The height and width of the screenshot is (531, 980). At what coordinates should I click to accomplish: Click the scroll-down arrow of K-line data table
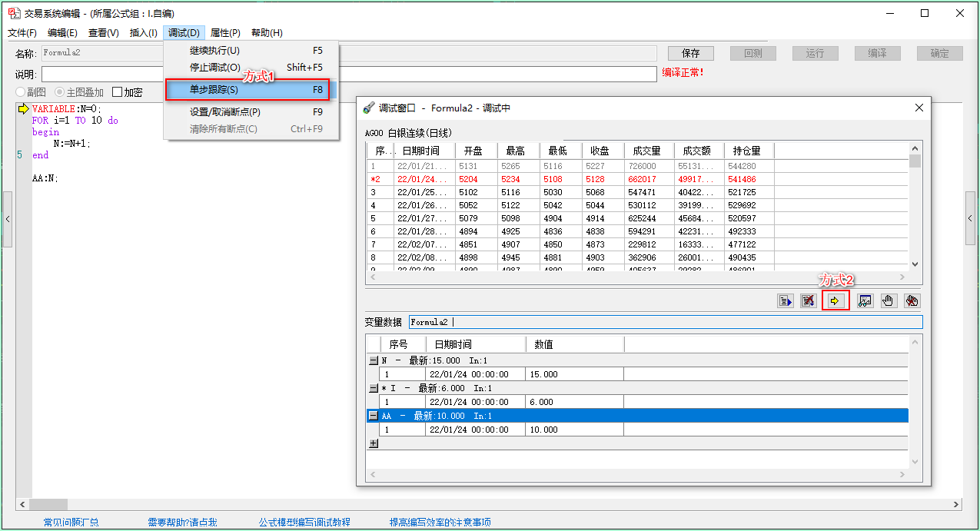click(x=915, y=264)
